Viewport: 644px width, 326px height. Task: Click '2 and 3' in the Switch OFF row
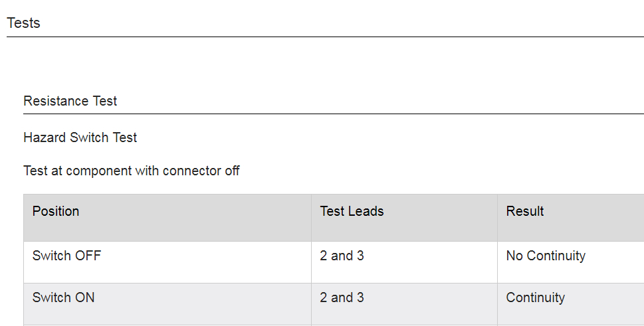click(342, 256)
